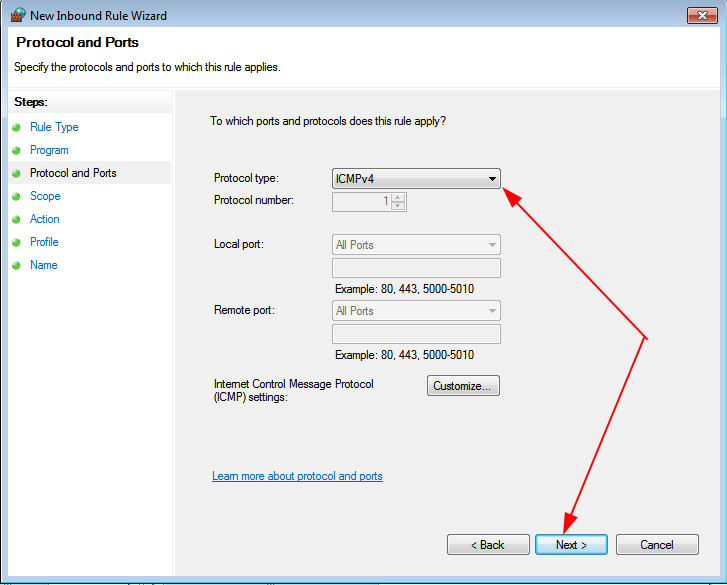This screenshot has height=585, width=727.
Task: Click green bullet beside Scope
Action: [x=16, y=197]
